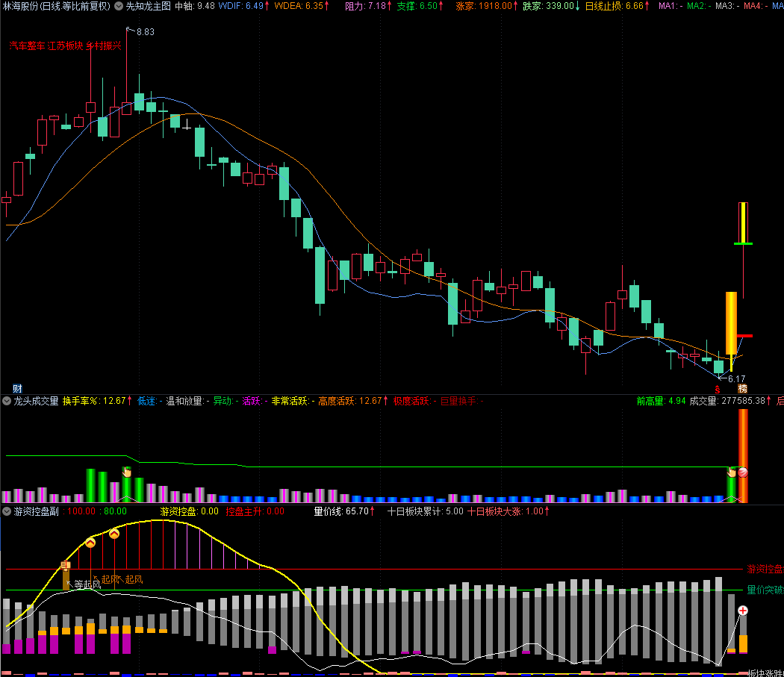Click the hand pointer icon on the left green volume bars
Viewport: 784px width, 677px height.
point(126,472)
